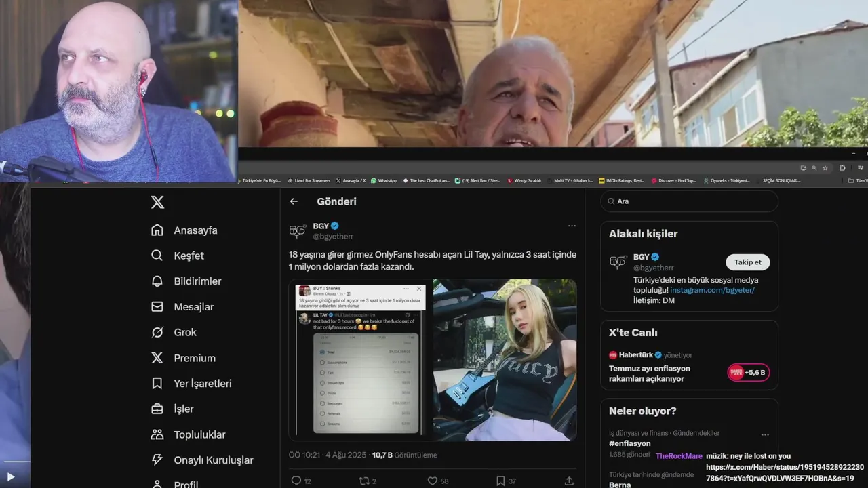Open the Windy: Sıcaklık bookmark
Image resolution: width=868 pixels, height=488 pixels.
pyautogui.click(x=524, y=180)
